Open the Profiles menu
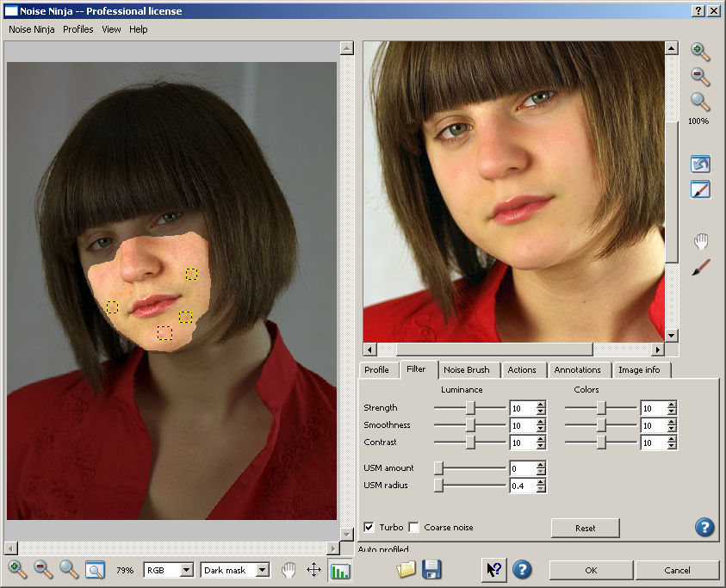Image resolution: width=726 pixels, height=588 pixels. [78, 29]
